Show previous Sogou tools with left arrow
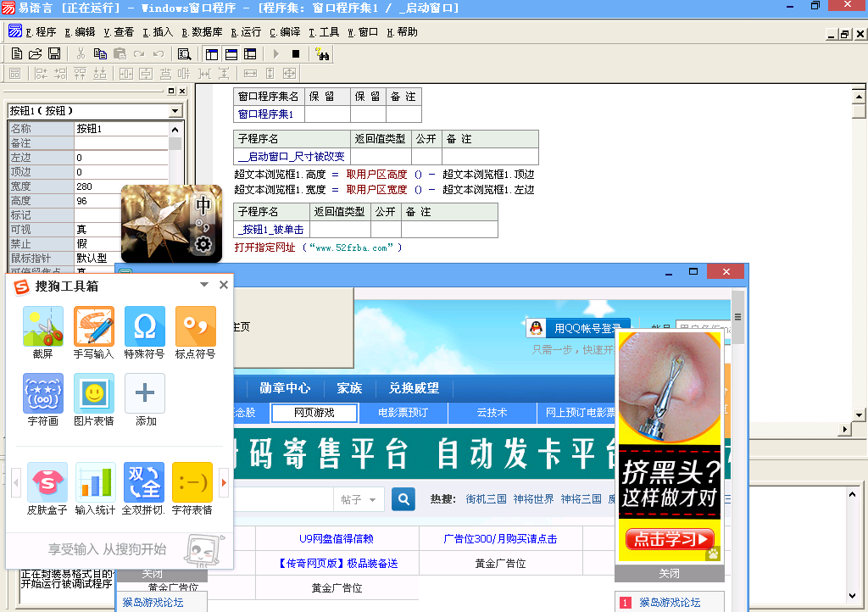Viewport: 868px width, 612px height. click(x=15, y=482)
